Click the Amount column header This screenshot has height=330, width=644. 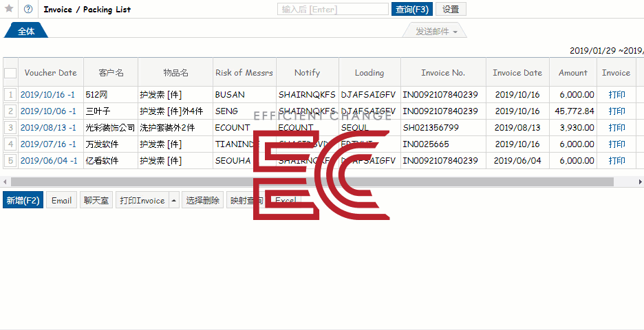(x=573, y=73)
